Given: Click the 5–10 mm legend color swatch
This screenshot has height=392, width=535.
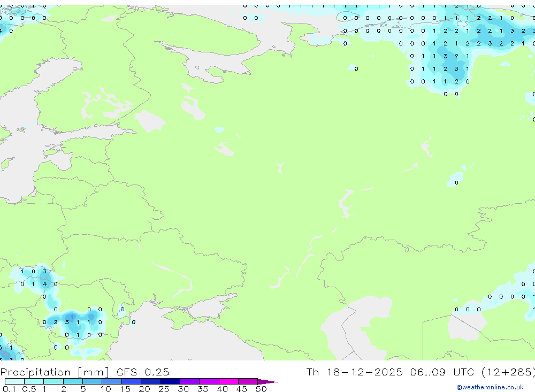Looking at the screenshot, I should [x=93, y=381].
